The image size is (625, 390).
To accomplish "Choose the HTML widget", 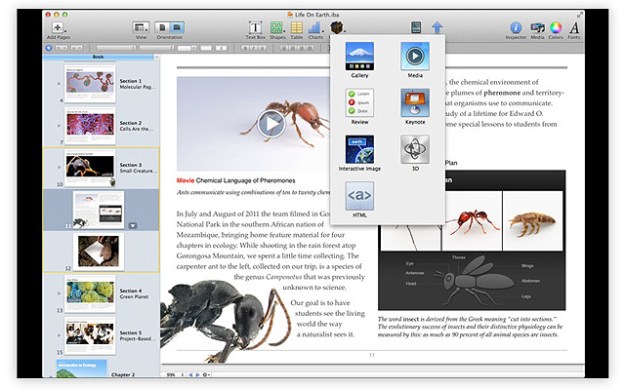I will pyautogui.click(x=360, y=199).
